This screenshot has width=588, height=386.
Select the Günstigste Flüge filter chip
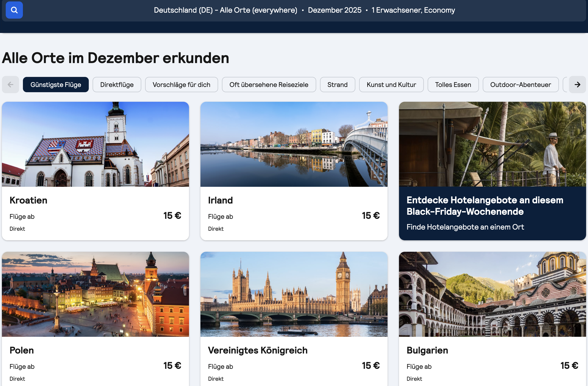click(56, 85)
